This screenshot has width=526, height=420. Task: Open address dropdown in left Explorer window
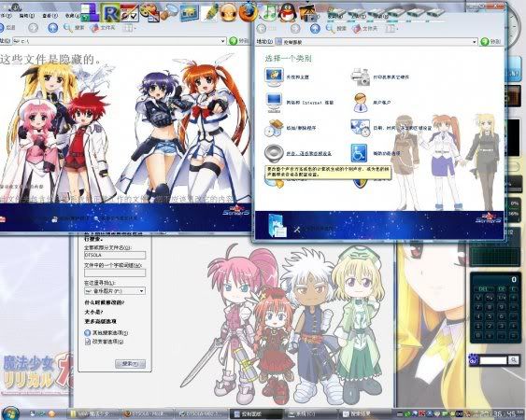coord(222,41)
